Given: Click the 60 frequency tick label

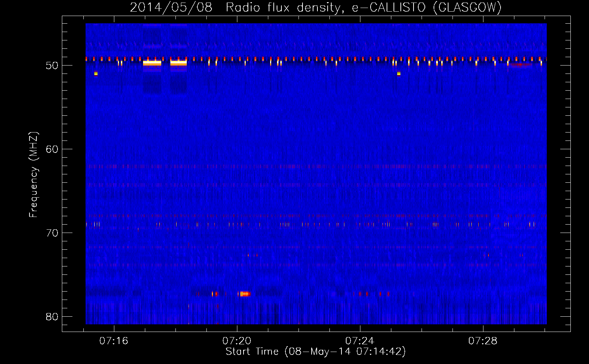Looking at the screenshot, I should click(52, 149).
